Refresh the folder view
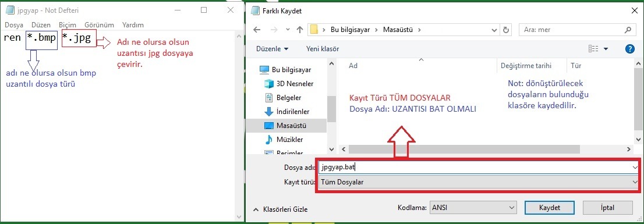644x224 pixels. (x=506, y=30)
